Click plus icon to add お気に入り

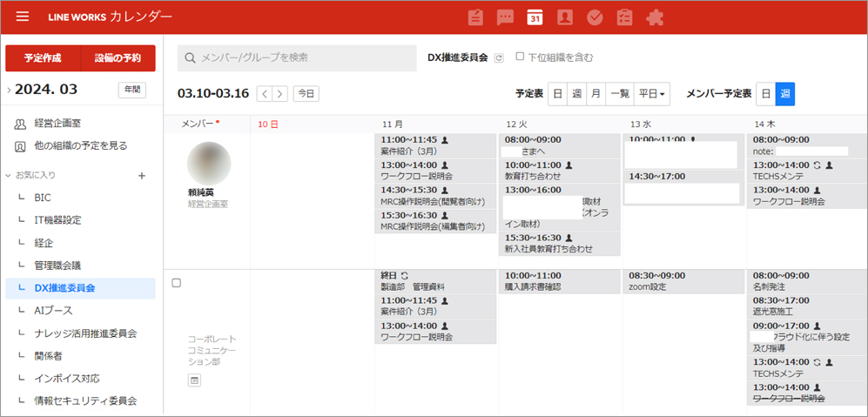click(x=142, y=176)
